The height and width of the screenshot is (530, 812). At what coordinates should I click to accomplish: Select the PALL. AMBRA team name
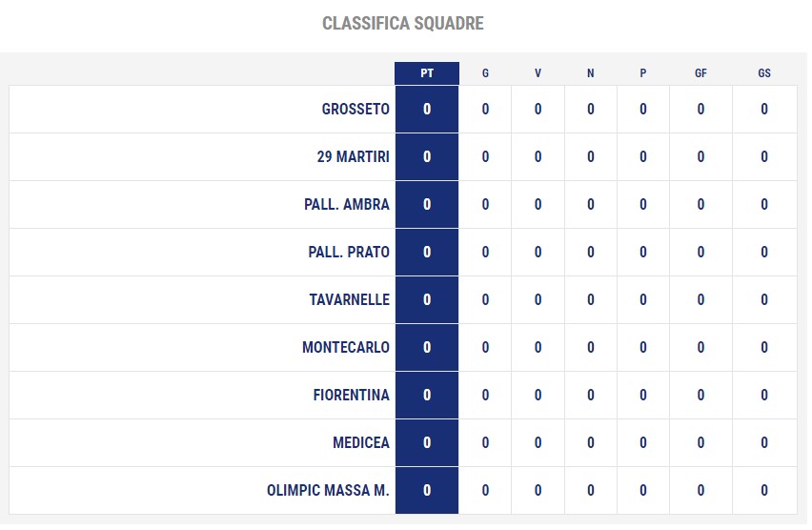[x=347, y=205]
